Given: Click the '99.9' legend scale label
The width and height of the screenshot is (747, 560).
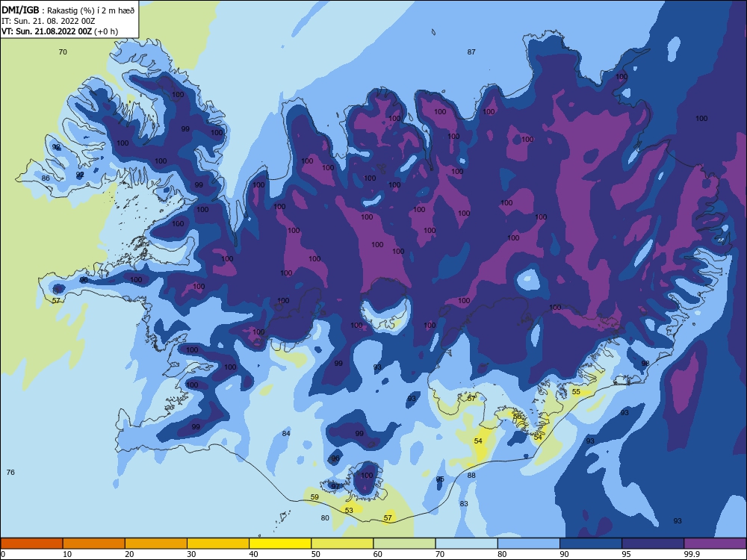Looking at the screenshot, I should [692, 554].
